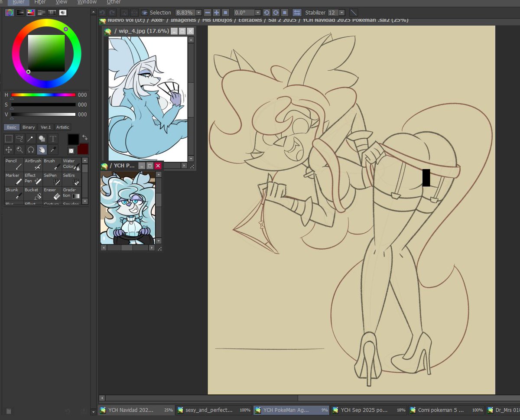Screen dimensions: 520x420
Task: Select the Magic Wand tool
Action: click(x=31, y=139)
